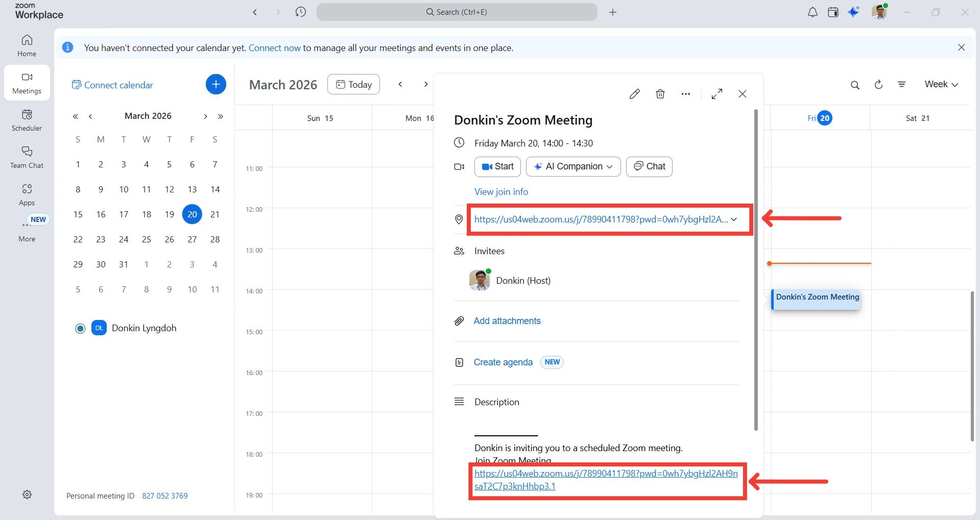Open the calendar icon in title bar
This screenshot has height=520, width=980.
833,12
